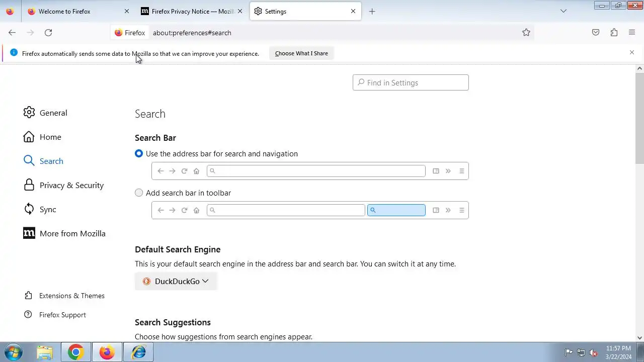This screenshot has width=644, height=362.
Task: Click the volume muted tray icon
Action: coord(594,352)
